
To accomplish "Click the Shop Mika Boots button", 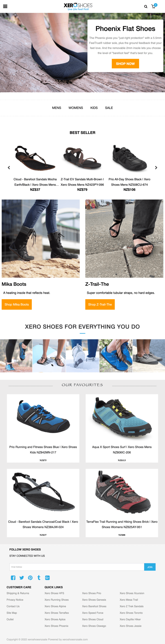I will [x=17, y=304].
